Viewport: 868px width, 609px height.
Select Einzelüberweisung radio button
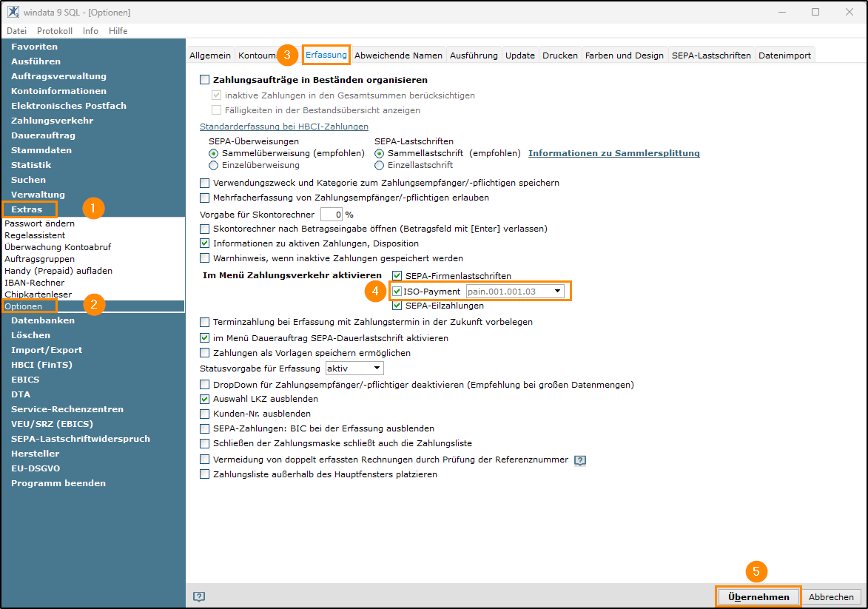(213, 166)
